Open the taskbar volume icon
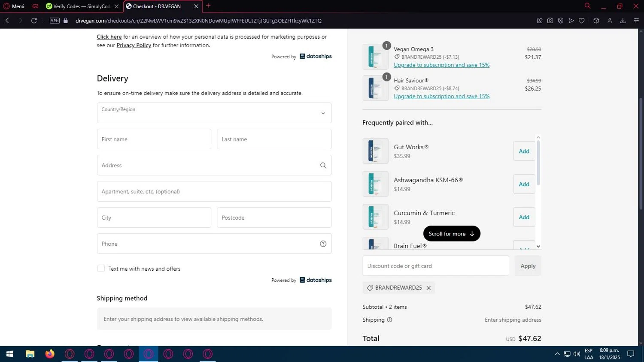The width and height of the screenshot is (644, 362). [x=577, y=354]
